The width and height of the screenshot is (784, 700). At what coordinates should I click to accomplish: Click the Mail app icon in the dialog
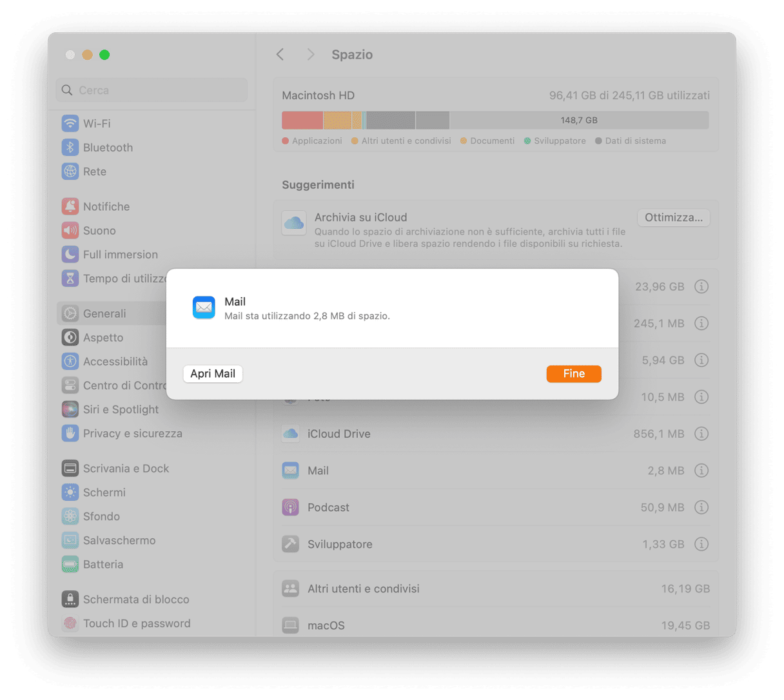tap(204, 307)
